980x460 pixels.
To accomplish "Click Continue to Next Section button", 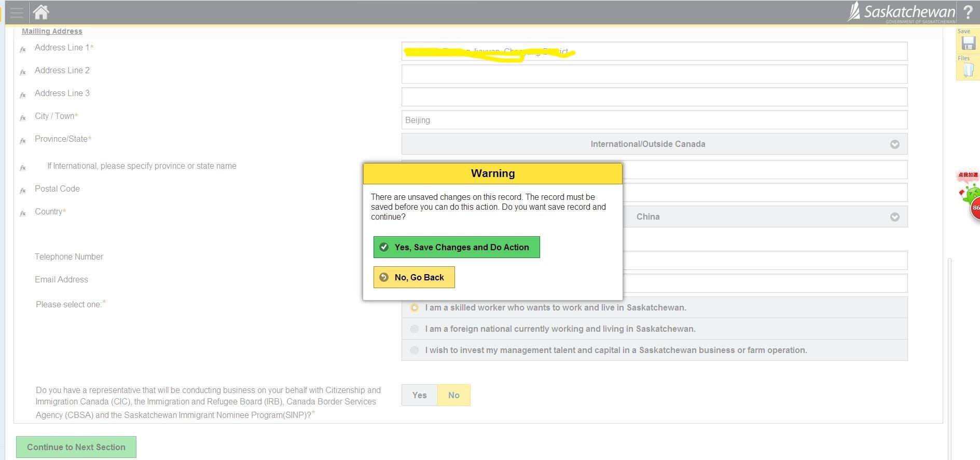I will coord(76,448).
